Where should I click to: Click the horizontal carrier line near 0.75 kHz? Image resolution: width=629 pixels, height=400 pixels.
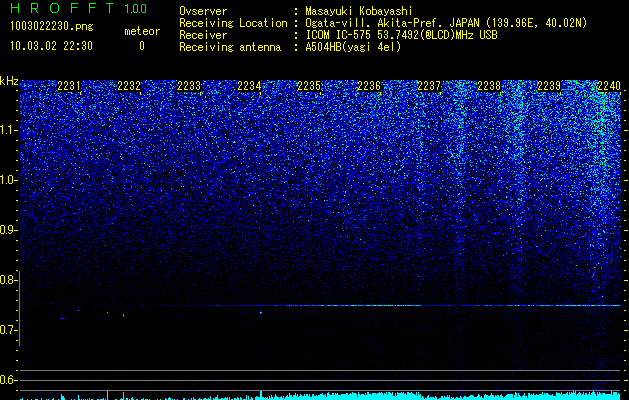[x=320, y=306]
